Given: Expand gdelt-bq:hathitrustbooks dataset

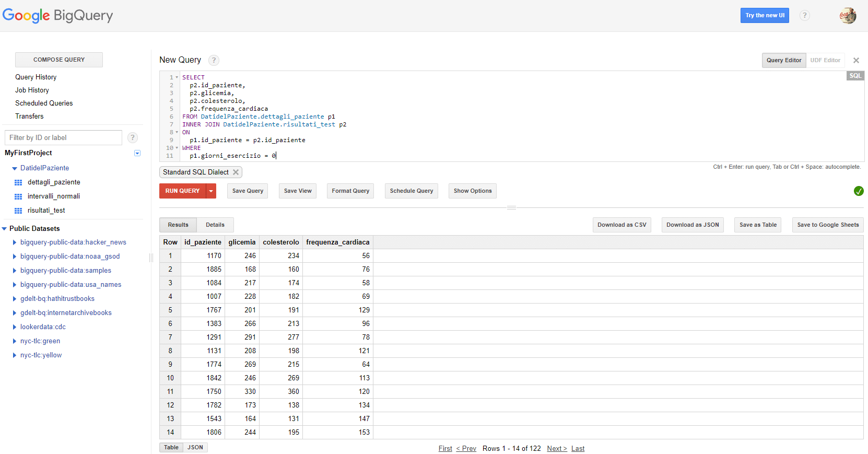Looking at the screenshot, I should [15, 299].
